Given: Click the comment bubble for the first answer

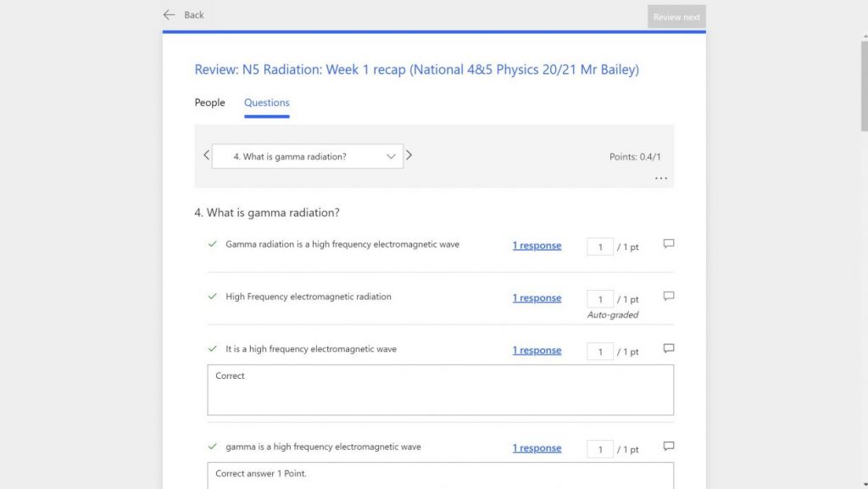Looking at the screenshot, I should click(x=668, y=243).
